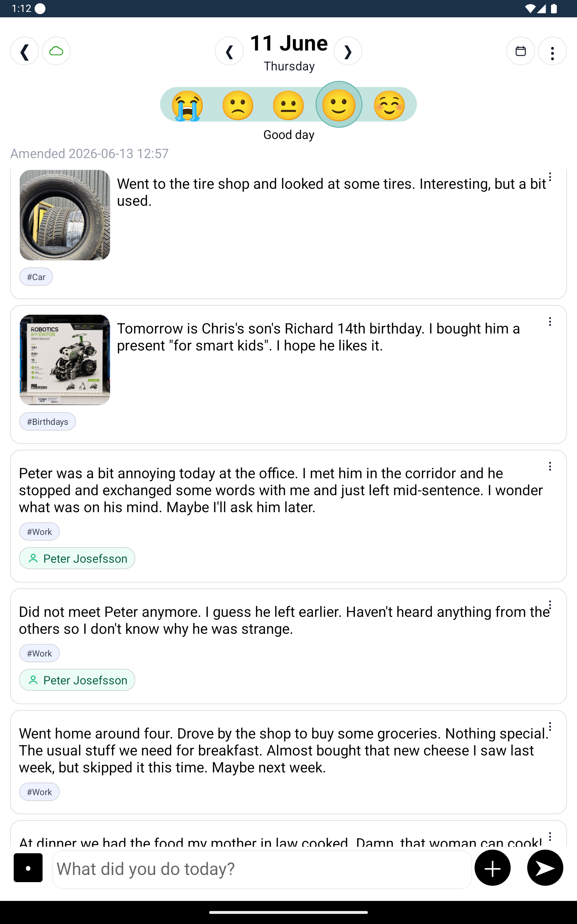Go to previous day arrow beside 11 June

[229, 51]
